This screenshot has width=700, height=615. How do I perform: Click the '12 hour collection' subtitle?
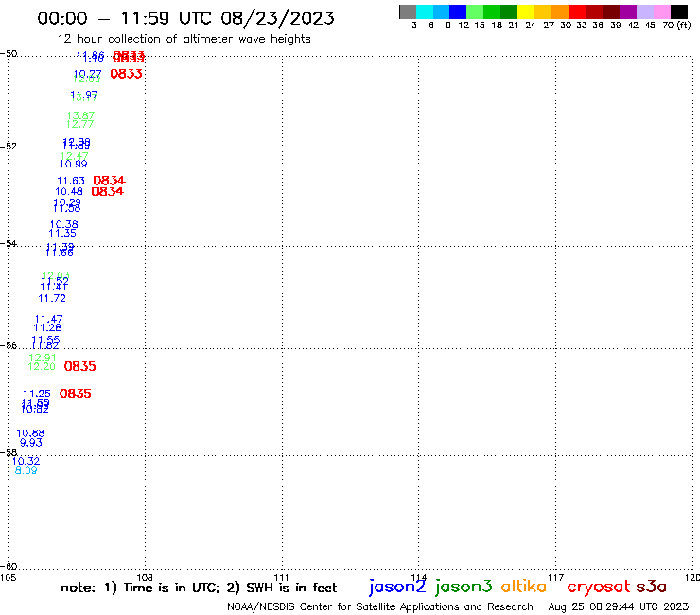[x=184, y=39]
